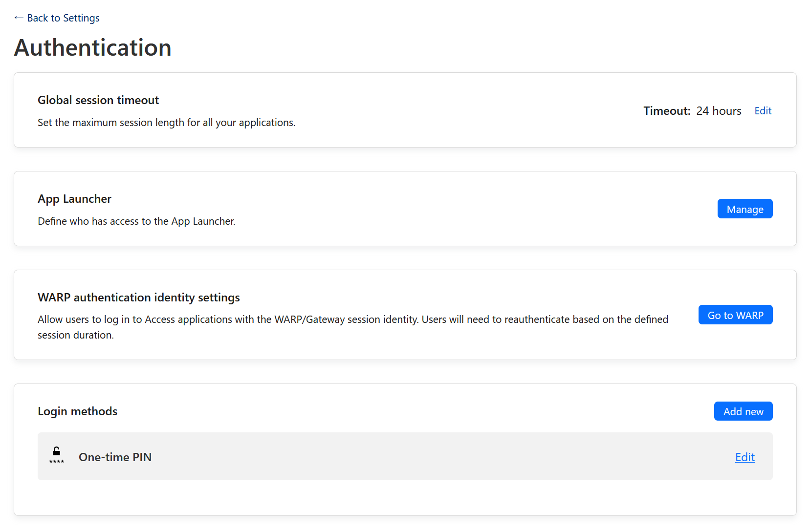Click Manage for App Launcher access

coord(744,209)
